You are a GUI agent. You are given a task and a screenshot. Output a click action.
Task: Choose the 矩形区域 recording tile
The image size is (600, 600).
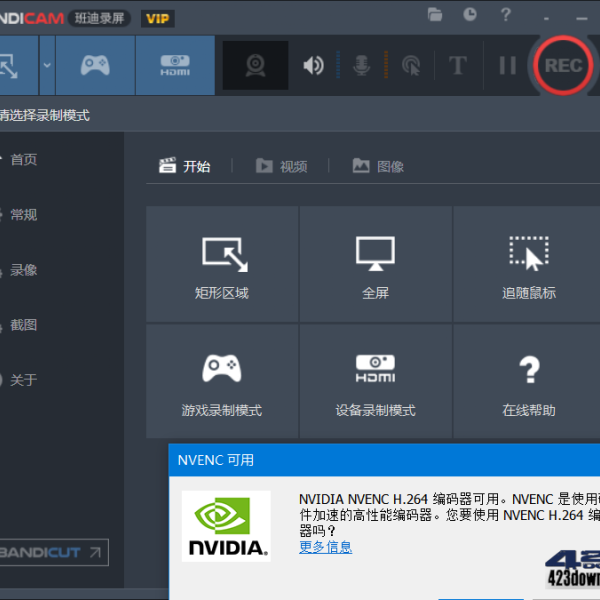pyautogui.click(x=222, y=264)
